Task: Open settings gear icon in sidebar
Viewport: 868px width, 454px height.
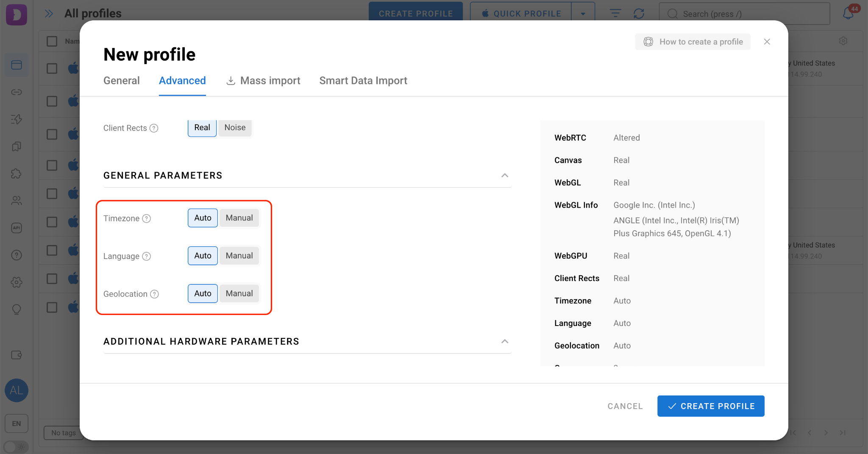Action: (x=17, y=282)
